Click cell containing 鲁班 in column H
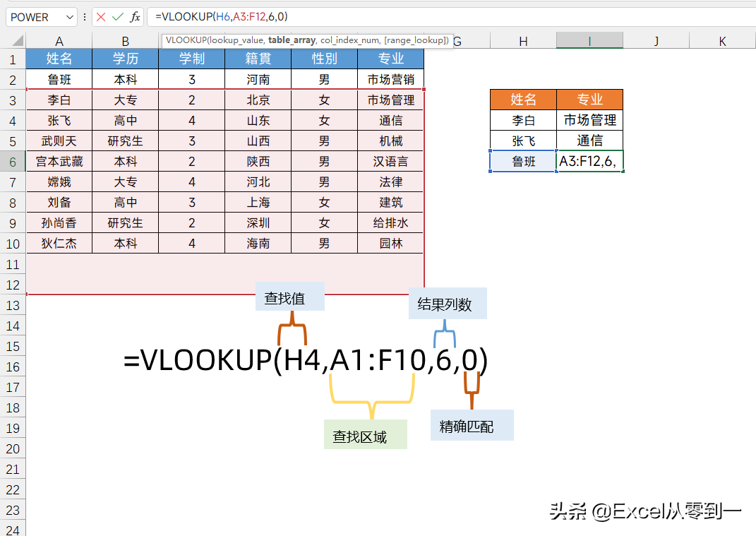Screen dimensions: 756x536 (x=522, y=161)
